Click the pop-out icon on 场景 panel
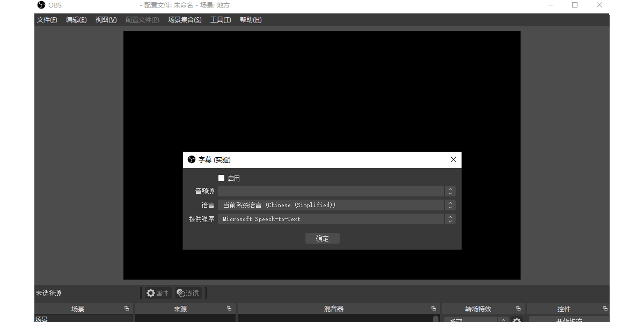The height and width of the screenshot is (322, 644). 128,308
